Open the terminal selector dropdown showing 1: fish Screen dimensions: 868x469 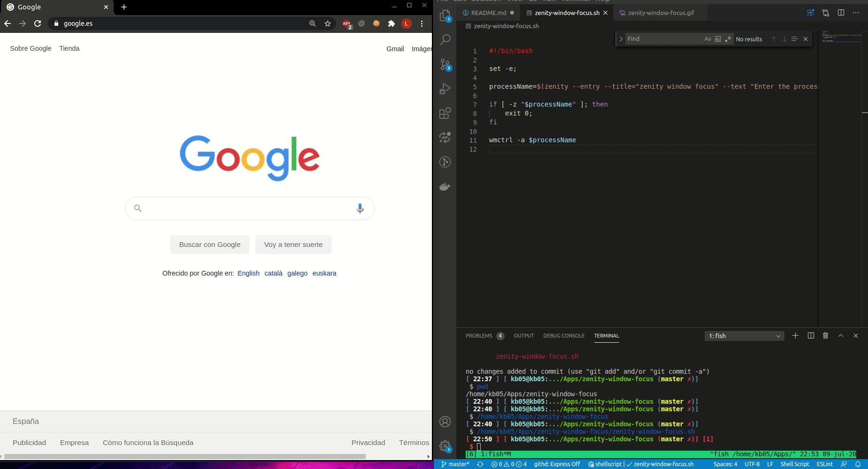(x=744, y=336)
